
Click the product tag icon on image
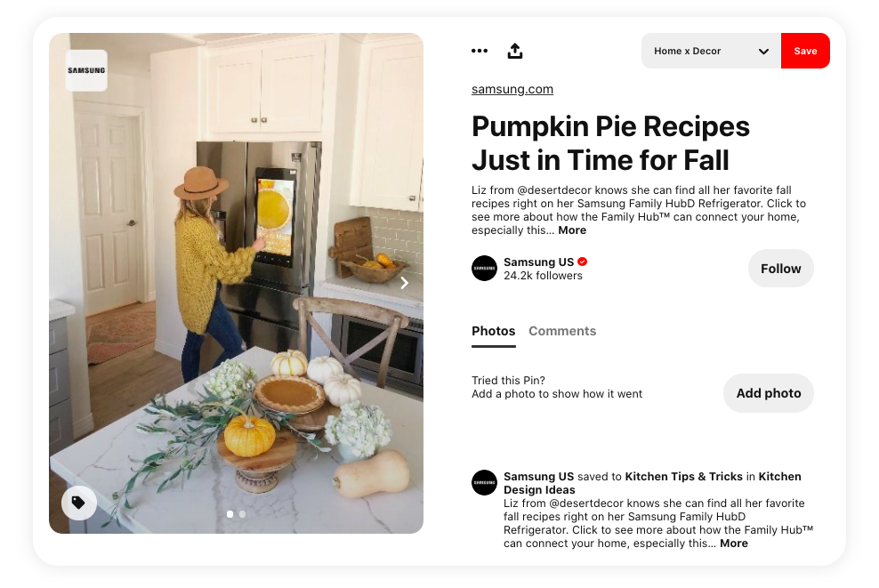(78, 503)
